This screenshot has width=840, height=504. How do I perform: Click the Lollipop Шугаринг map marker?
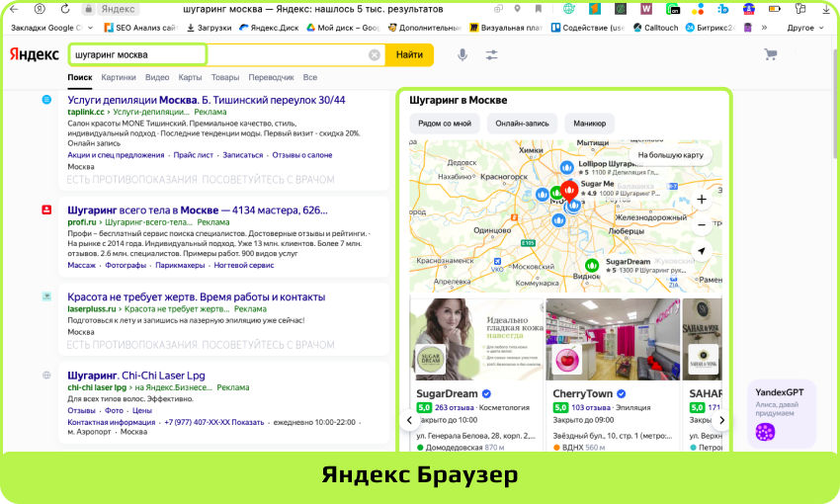567,167
